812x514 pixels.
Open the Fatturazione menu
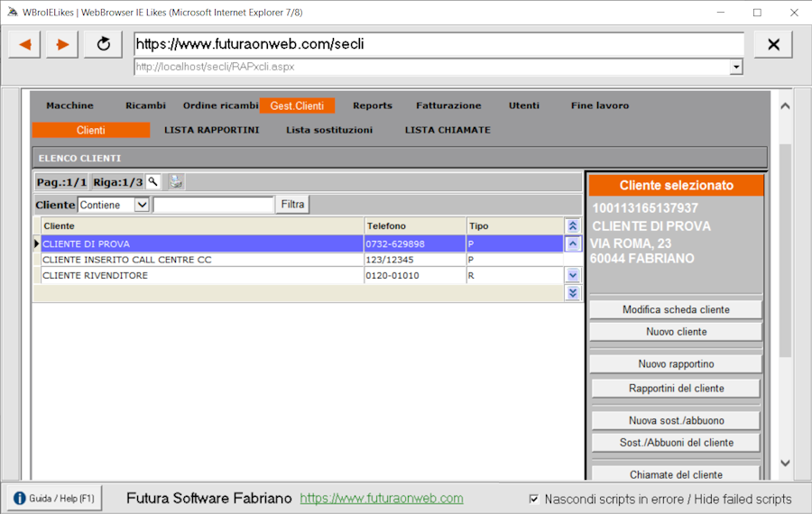point(448,106)
